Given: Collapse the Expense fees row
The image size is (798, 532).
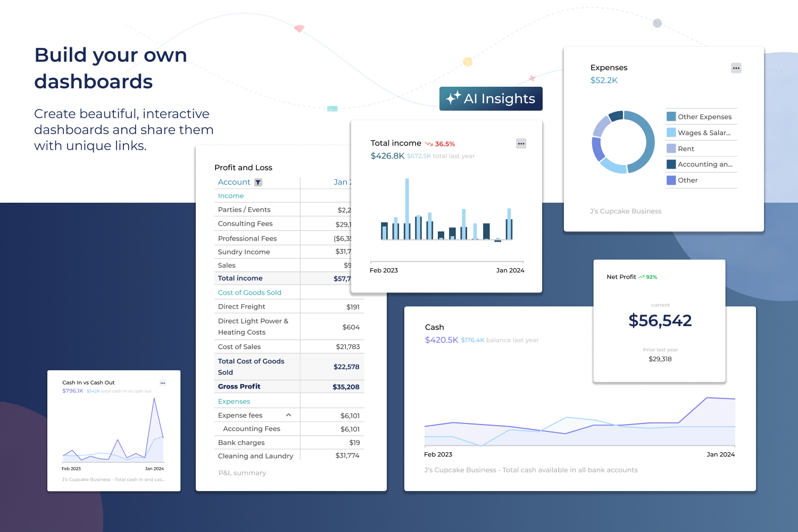Looking at the screenshot, I should pos(288,415).
